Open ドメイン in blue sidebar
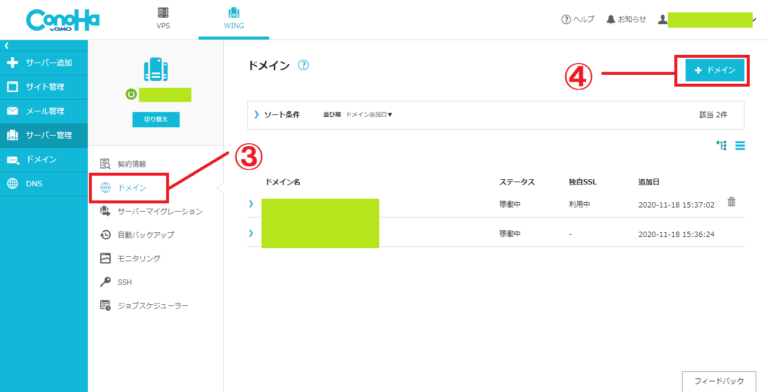Screen dimensions: 768x392 point(44,160)
